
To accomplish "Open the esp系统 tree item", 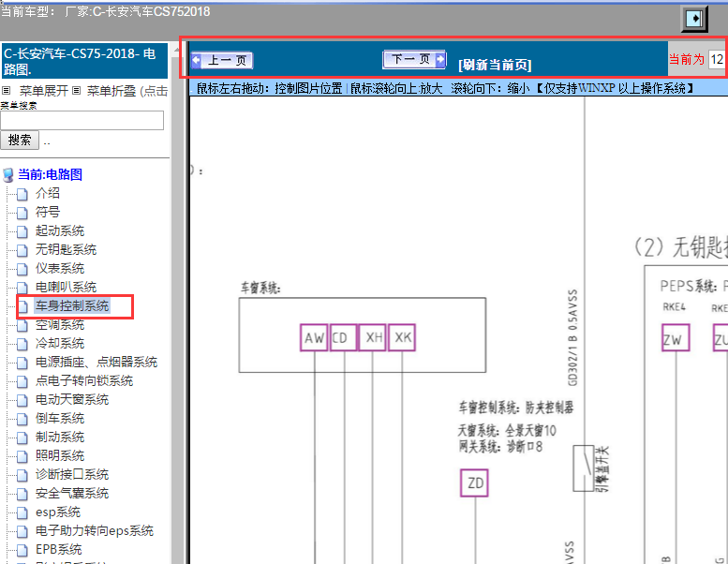I will (x=58, y=512).
